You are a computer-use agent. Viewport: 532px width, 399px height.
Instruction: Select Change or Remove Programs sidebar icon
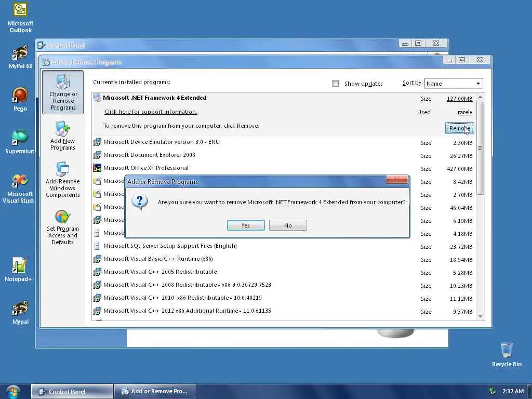coord(63,92)
